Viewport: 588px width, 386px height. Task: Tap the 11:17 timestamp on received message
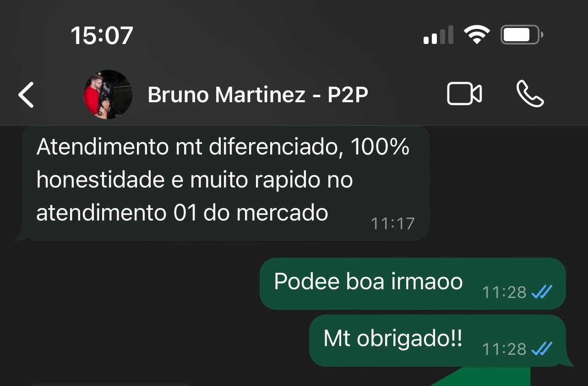point(392,223)
